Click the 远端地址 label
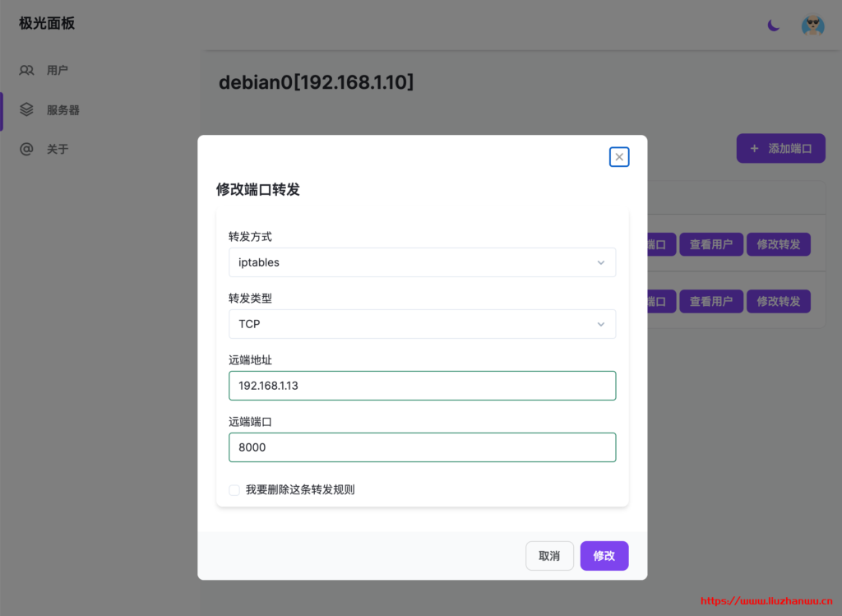 pos(250,360)
